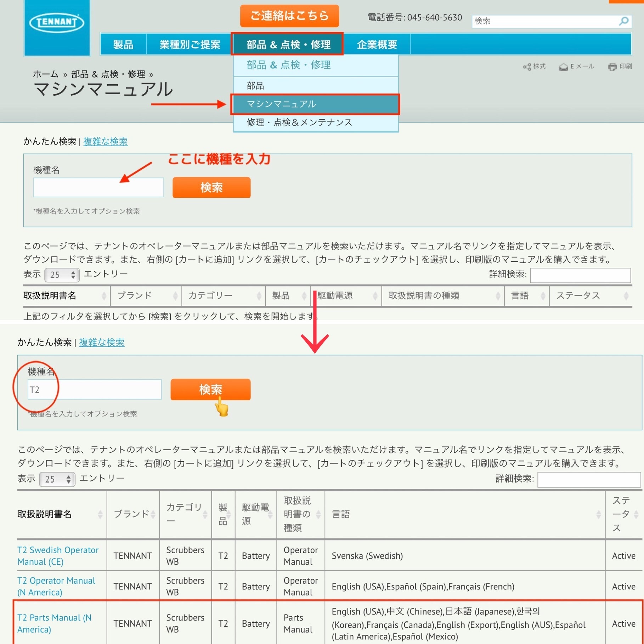Click the upper 詳細検索 input field
The width and height of the screenshot is (644, 644).
pyautogui.click(x=580, y=275)
